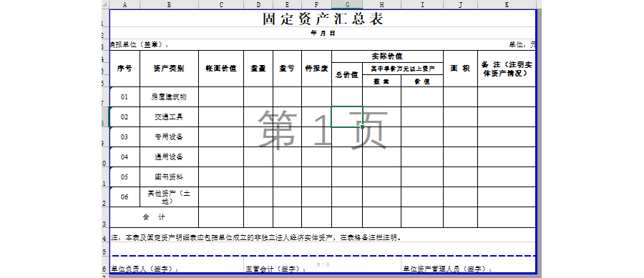644x278 pixels.
Task: Select the 其中单价万元以上资产 header cell
Action: 402,69
